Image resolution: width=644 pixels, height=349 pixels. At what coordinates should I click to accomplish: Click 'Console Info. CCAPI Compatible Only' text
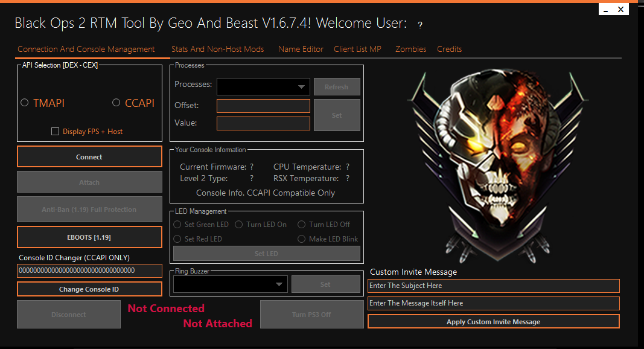click(x=266, y=193)
